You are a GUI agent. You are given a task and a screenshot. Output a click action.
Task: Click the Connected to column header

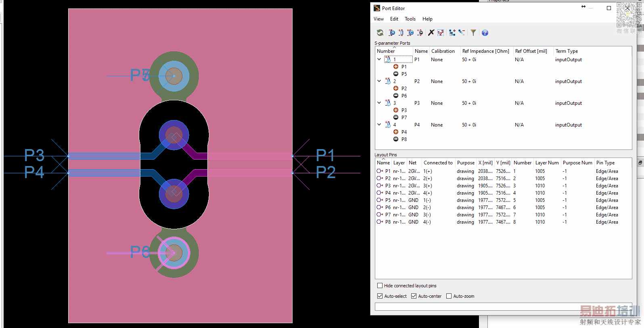[x=438, y=163]
